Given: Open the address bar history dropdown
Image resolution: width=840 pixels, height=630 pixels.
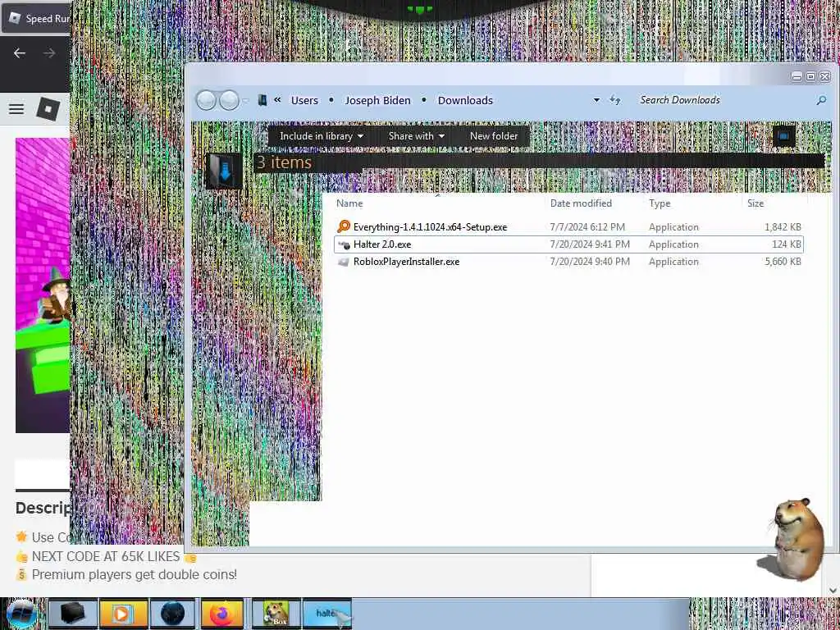Looking at the screenshot, I should pyautogui.click(x=596, y=100).
